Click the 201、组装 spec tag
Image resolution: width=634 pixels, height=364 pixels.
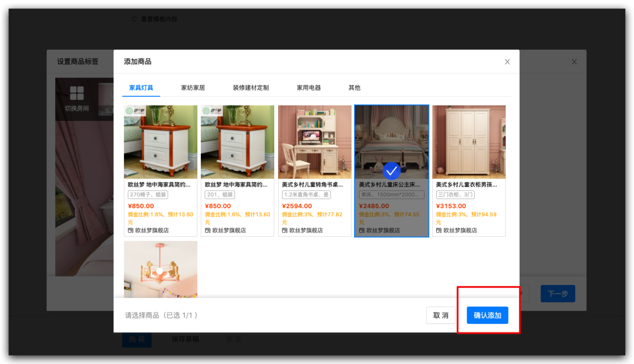(x=219, y=195)
